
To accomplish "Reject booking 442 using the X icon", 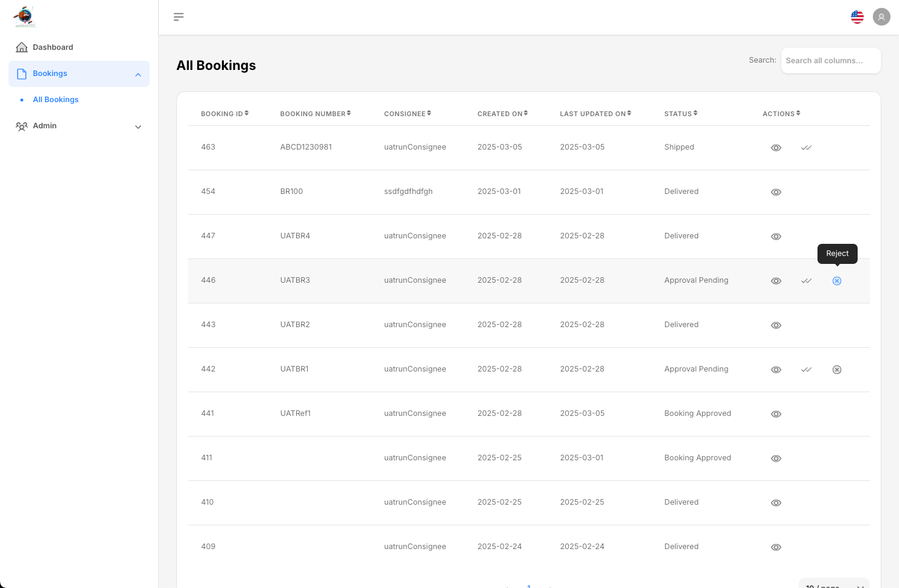I will (836, 370).
